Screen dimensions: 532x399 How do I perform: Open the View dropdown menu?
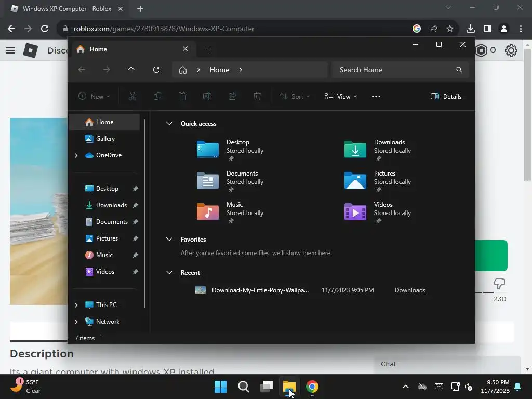341,96
